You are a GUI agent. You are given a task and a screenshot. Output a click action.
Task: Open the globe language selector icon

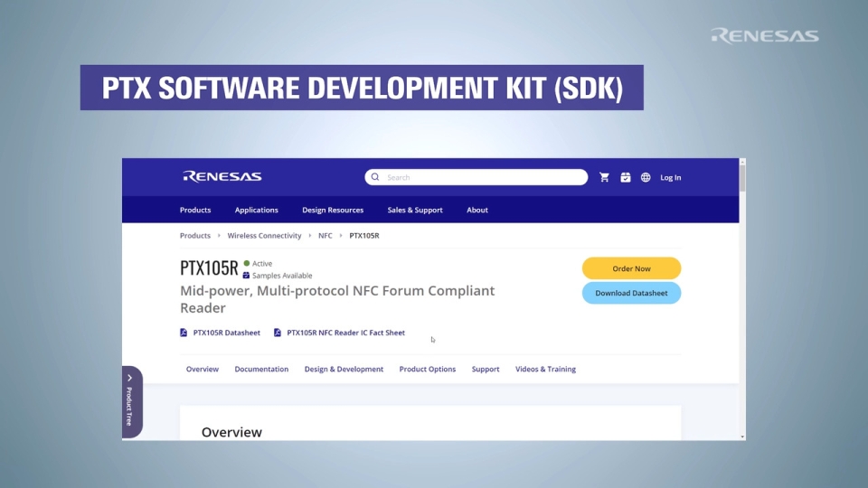point(646,177)
